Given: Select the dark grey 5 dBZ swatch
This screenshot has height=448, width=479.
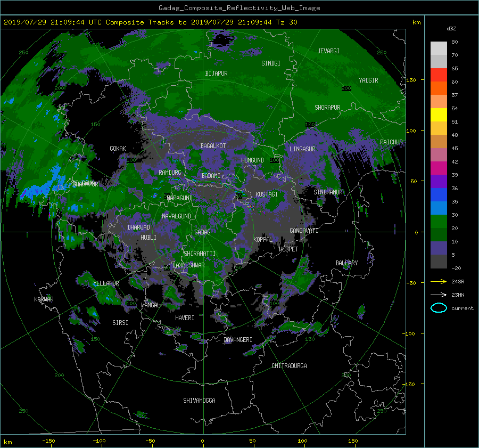Looking at the screenshot, I should coord(439,261).
